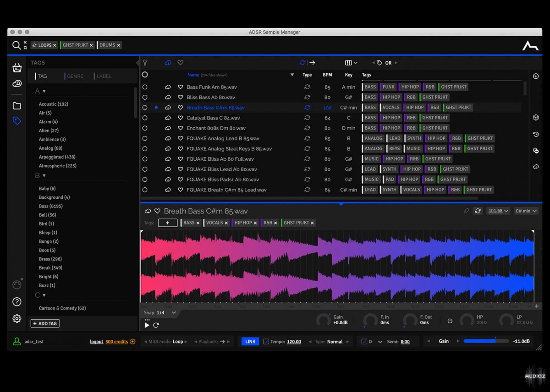
Task: Click the LP filter knob
Action: tap(506, 321)
